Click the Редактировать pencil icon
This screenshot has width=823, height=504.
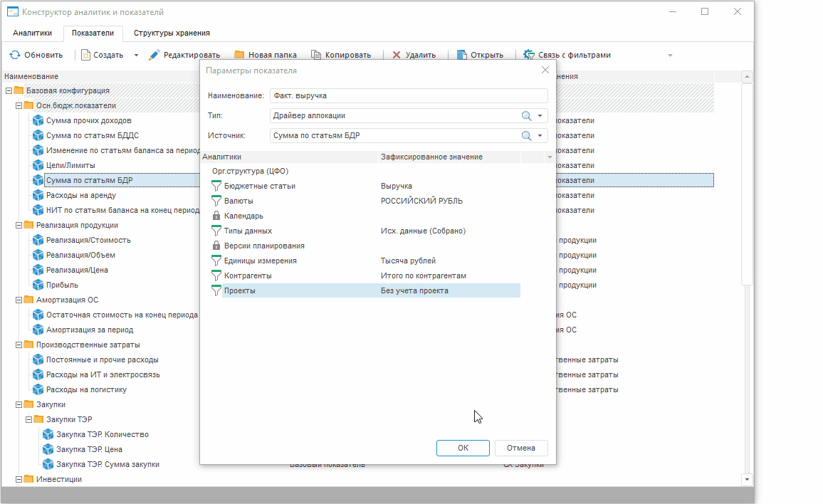[x=154, y=55]
